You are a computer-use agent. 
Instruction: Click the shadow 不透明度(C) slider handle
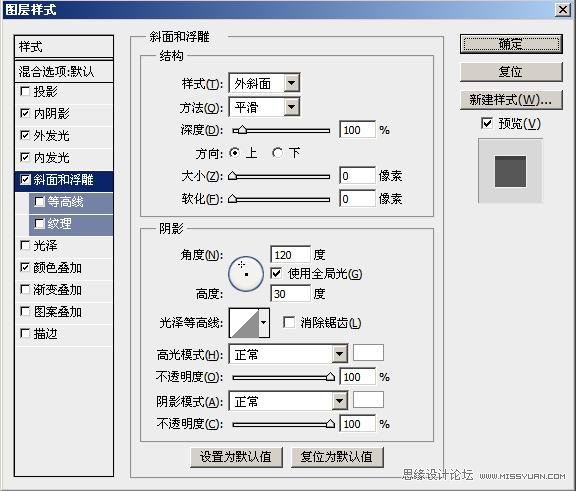[330, 423]
